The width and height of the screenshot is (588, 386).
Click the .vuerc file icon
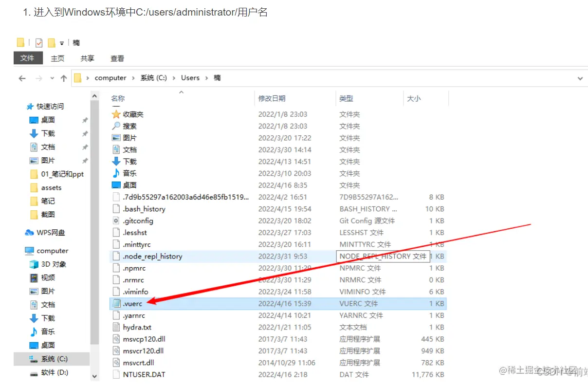[x=116, y=303]
